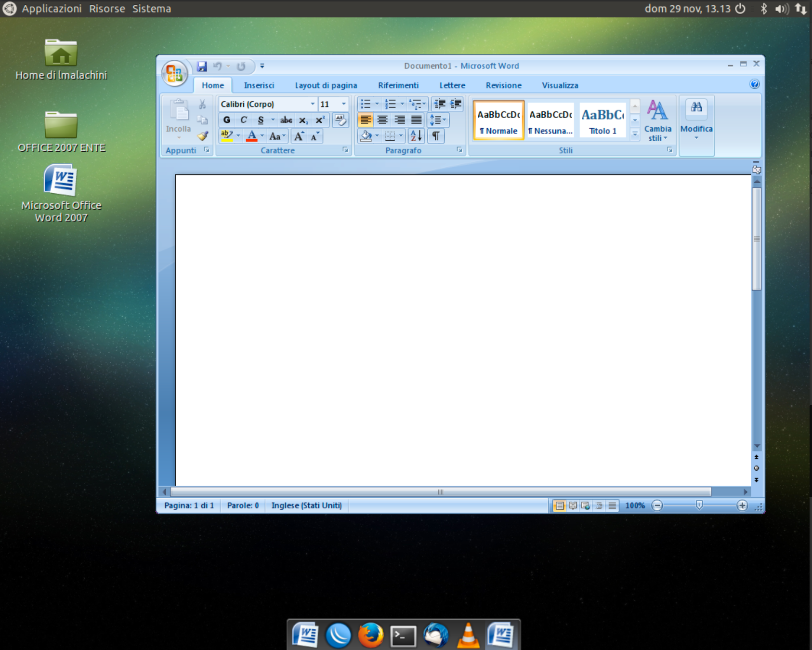The height and width of the screenshot is (650, 812).
Task: Toggle strikethrough (abc) formatting
Action: click(x=286, y=120)
